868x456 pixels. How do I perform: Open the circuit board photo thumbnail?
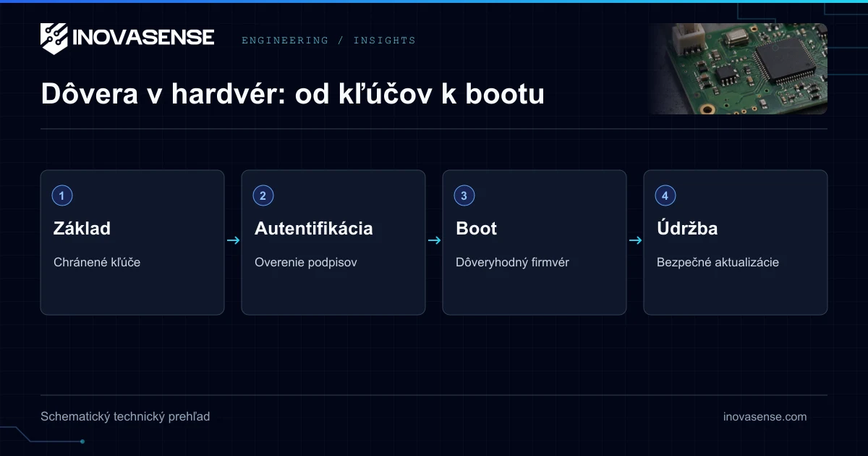(737, 69)
